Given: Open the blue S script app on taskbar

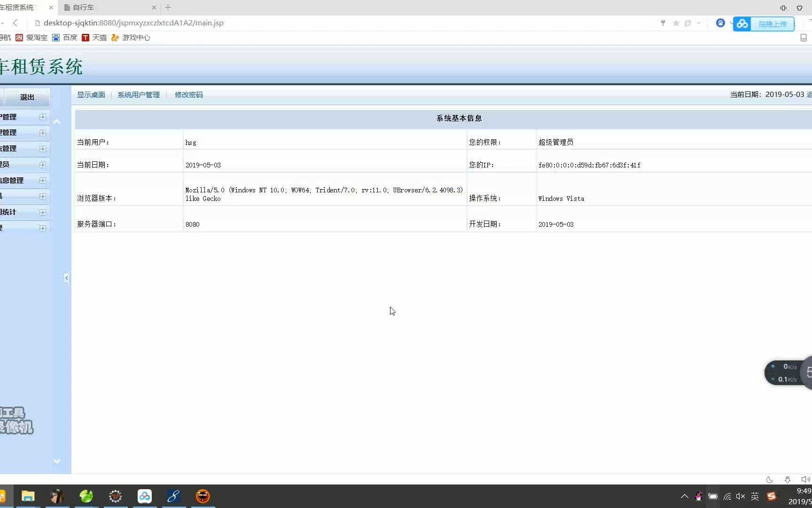Looking at the screenshot, I should (x=173, y=496).
